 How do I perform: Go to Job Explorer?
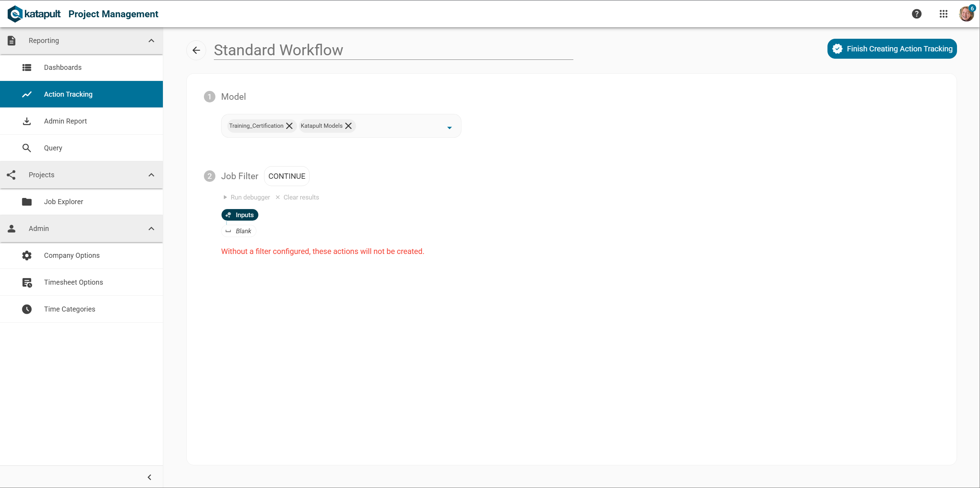coord(64,202)
